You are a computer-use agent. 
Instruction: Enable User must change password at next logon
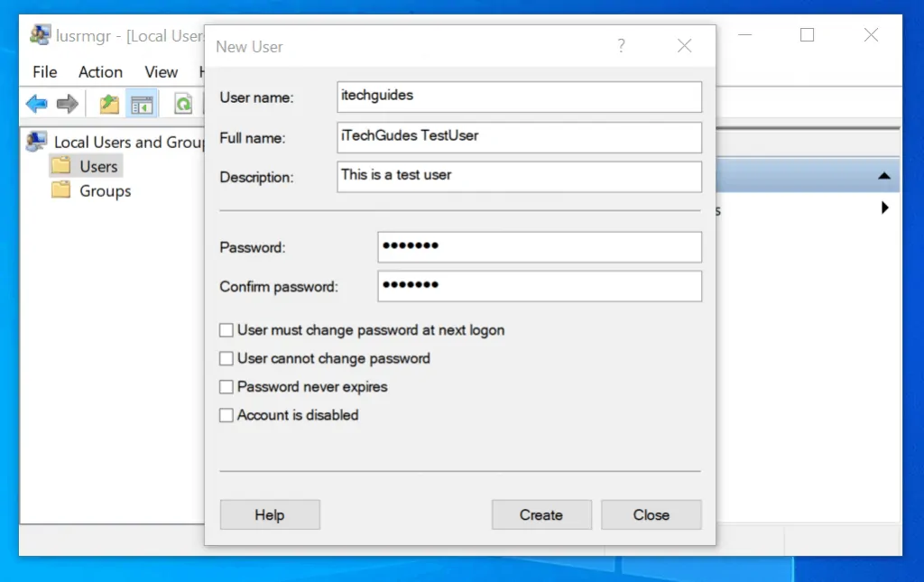pyautogui.click(x=226, y=329)
